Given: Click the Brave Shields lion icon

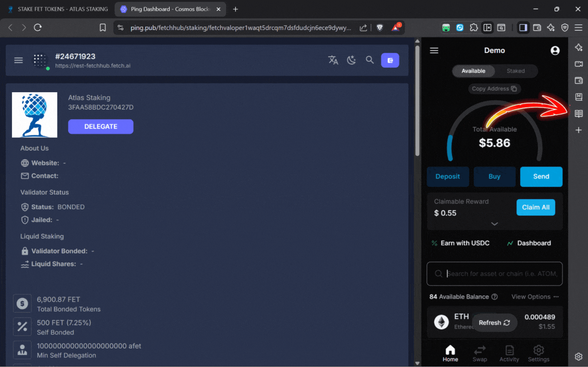Looking at the screenshot, I should tap(380, 28).
